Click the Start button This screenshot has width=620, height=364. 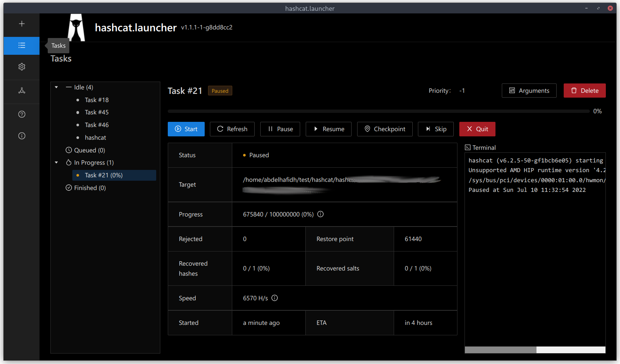click(186, 129)
